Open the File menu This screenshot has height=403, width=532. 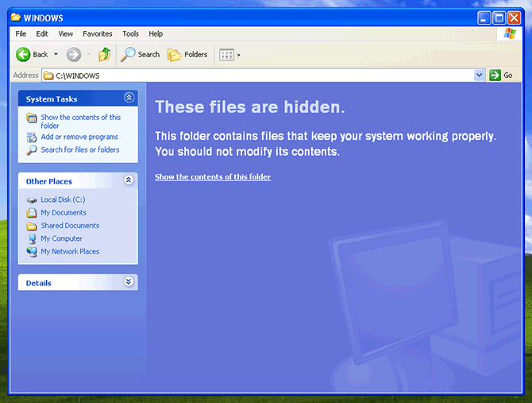[x=21, y=33]
